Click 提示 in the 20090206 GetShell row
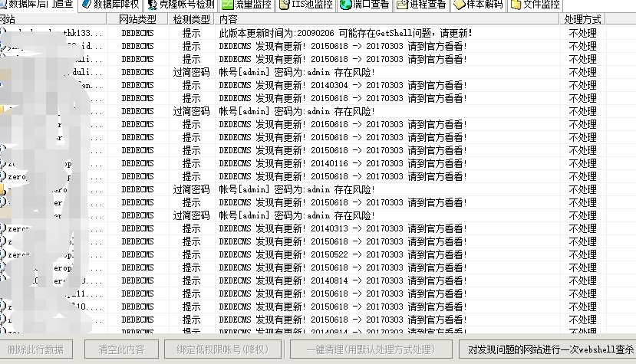The height and width of the screenshot is (364, 636). 192,33
